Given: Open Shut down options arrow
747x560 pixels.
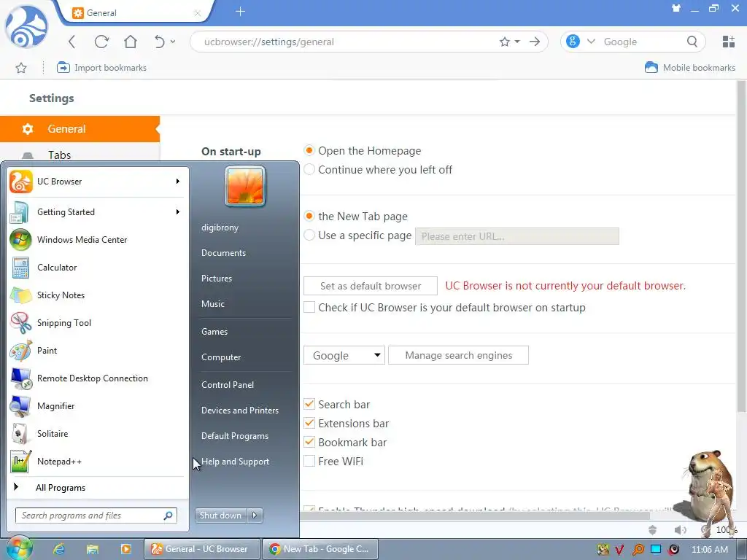Looking at the screenshot, I should [255, 516].
